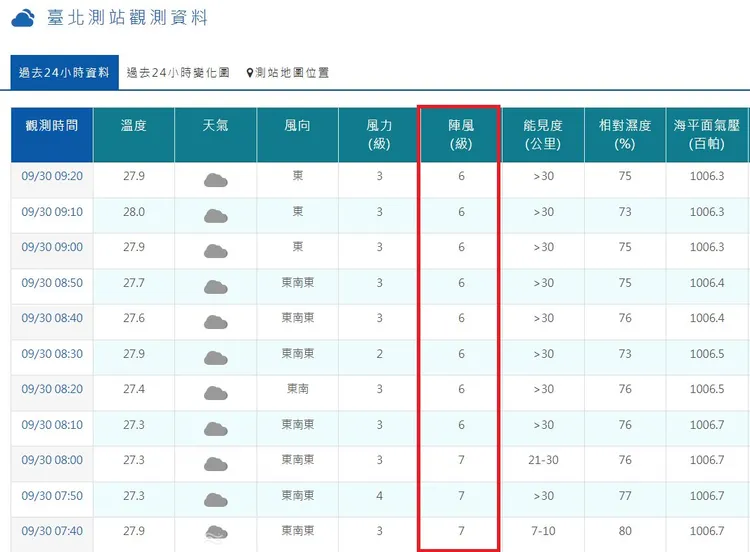Click cloudy weather icon in 09/30 08:40 row

[216, 322]
